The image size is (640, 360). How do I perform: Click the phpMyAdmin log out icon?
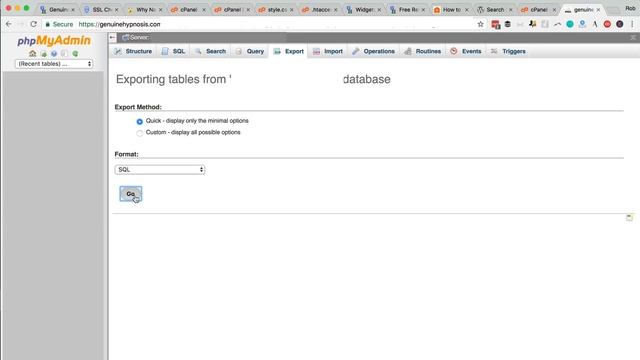(x=43, y=53)
